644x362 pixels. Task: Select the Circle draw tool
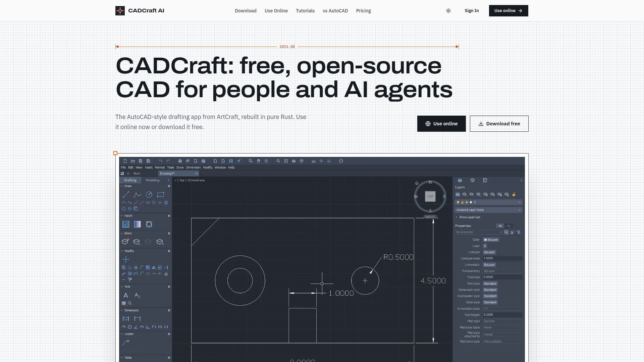[x=149, y=194]
